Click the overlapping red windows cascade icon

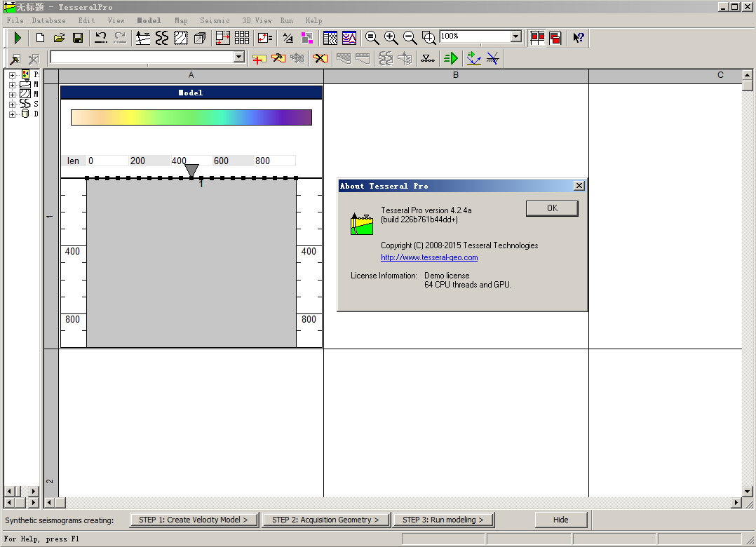pos(555,38)
